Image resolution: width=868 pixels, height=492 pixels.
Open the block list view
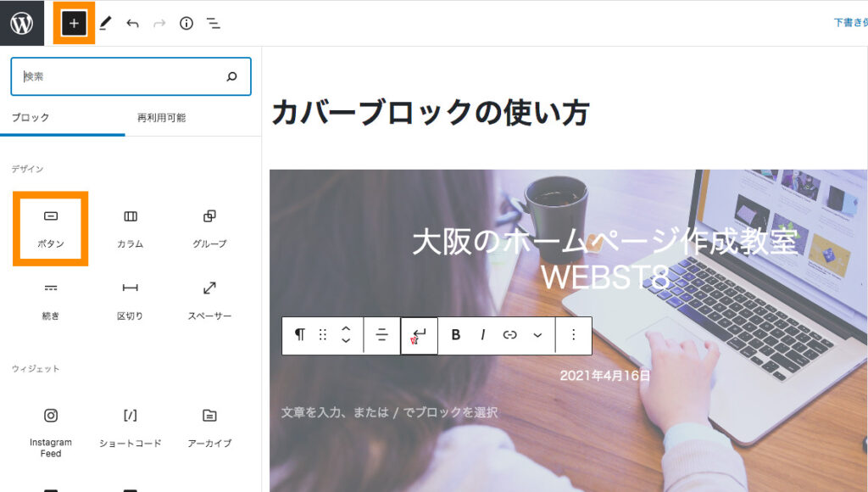[213, 23]
